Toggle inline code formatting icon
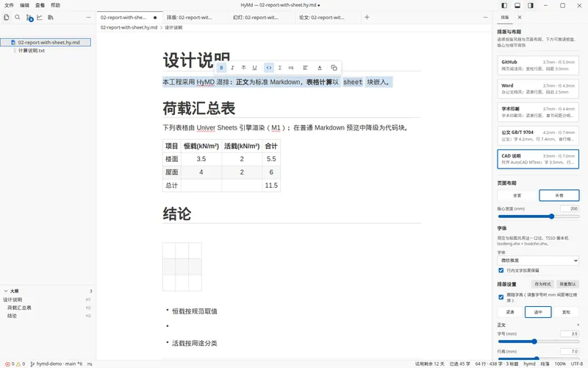This screenshot has height=368, width=588. 269,68
